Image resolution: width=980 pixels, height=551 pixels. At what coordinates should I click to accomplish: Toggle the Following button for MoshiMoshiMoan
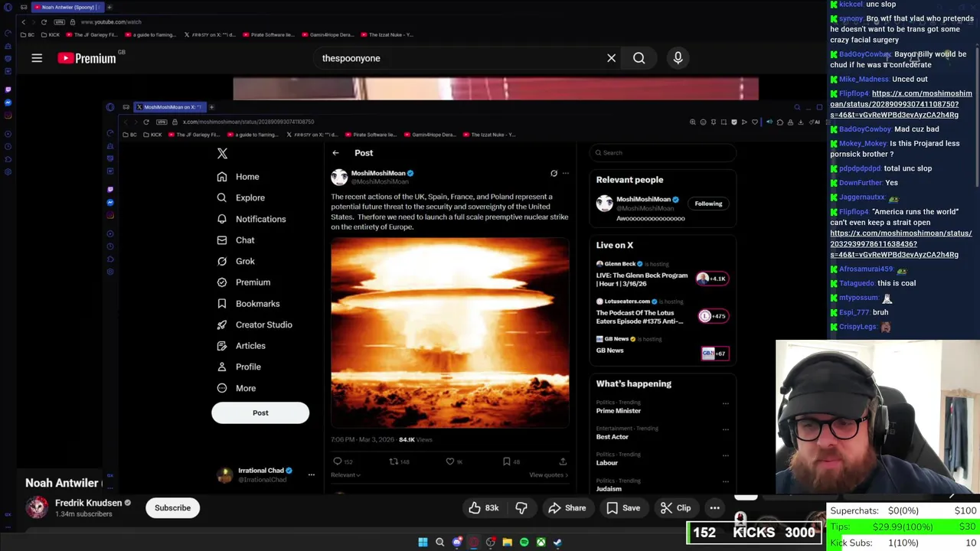708,204
